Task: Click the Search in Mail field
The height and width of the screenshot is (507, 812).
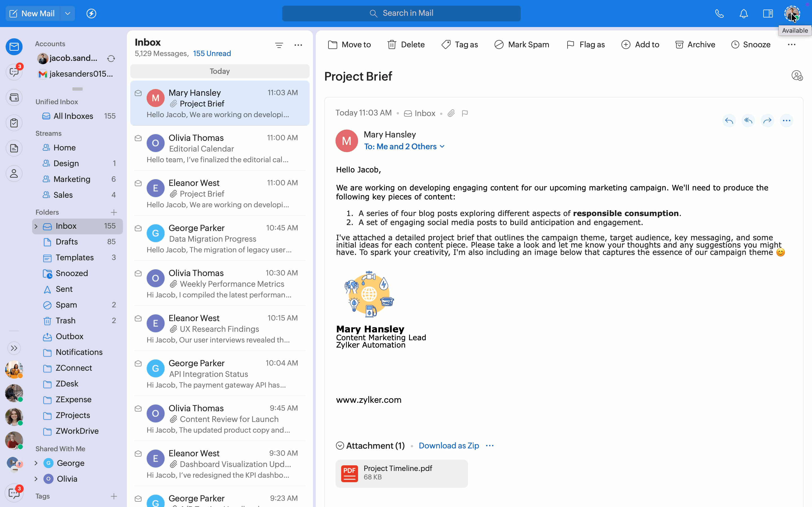Action: (401, 14)
